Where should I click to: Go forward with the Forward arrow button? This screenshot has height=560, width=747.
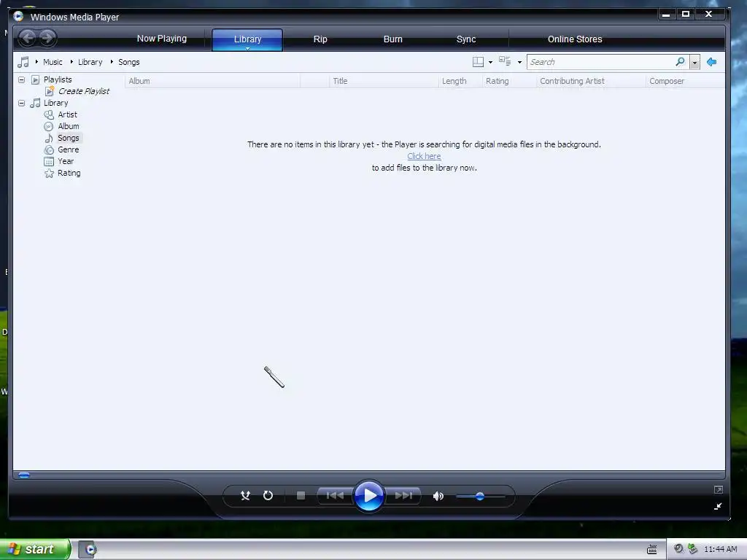(47, 38)
